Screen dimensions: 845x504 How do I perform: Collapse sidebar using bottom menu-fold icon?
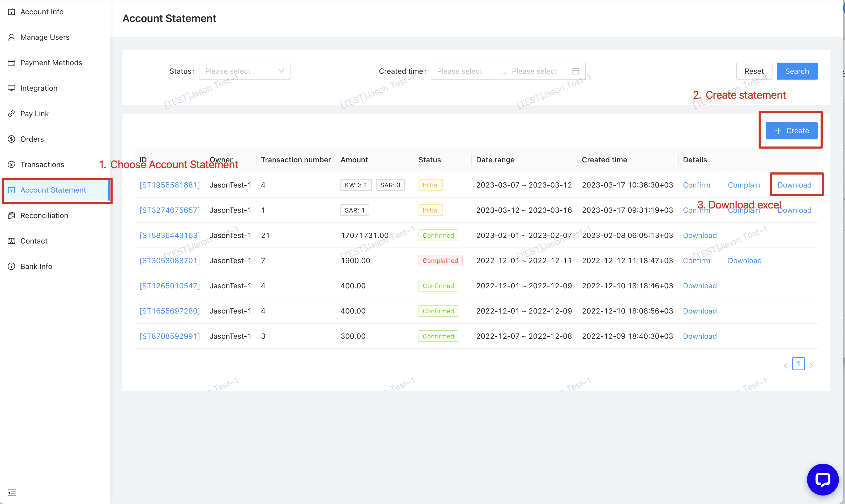(x=12, y=493)
